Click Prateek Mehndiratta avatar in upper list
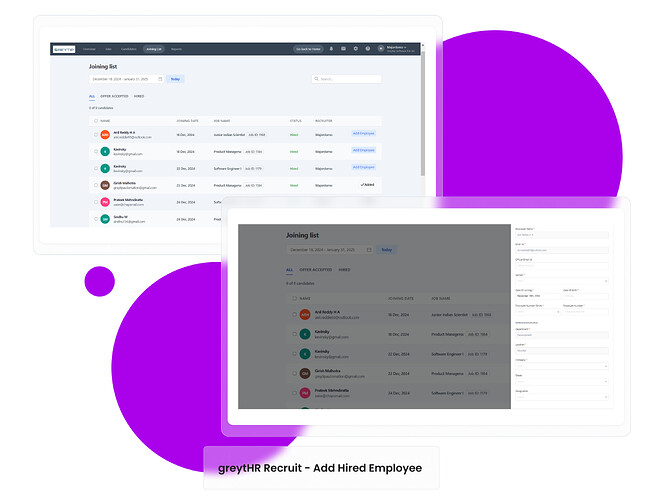Viewport: 666px width, 500px height. point(105,202)
